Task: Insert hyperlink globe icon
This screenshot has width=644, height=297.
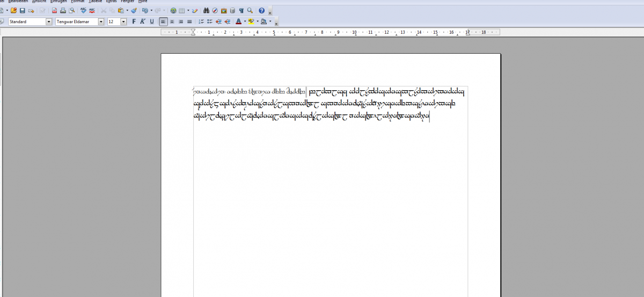Action: (x=173, y=10)
